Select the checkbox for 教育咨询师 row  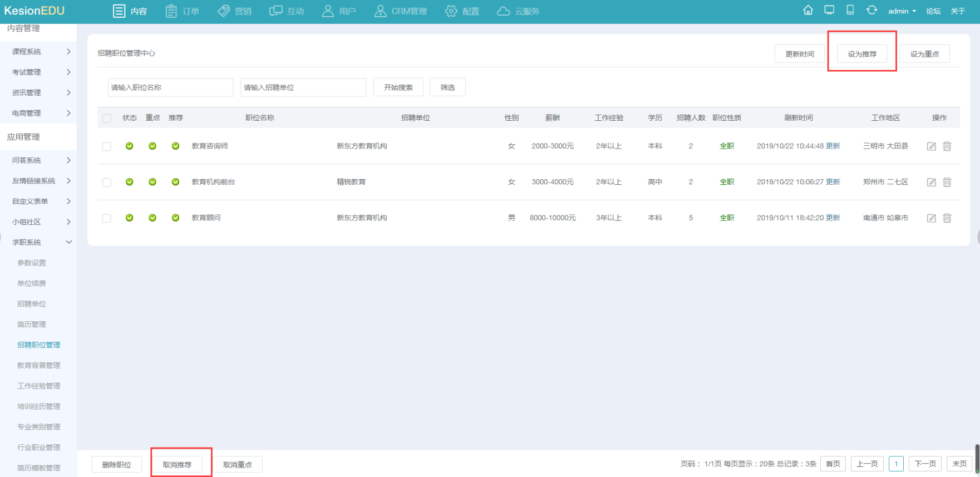[107, 146]
